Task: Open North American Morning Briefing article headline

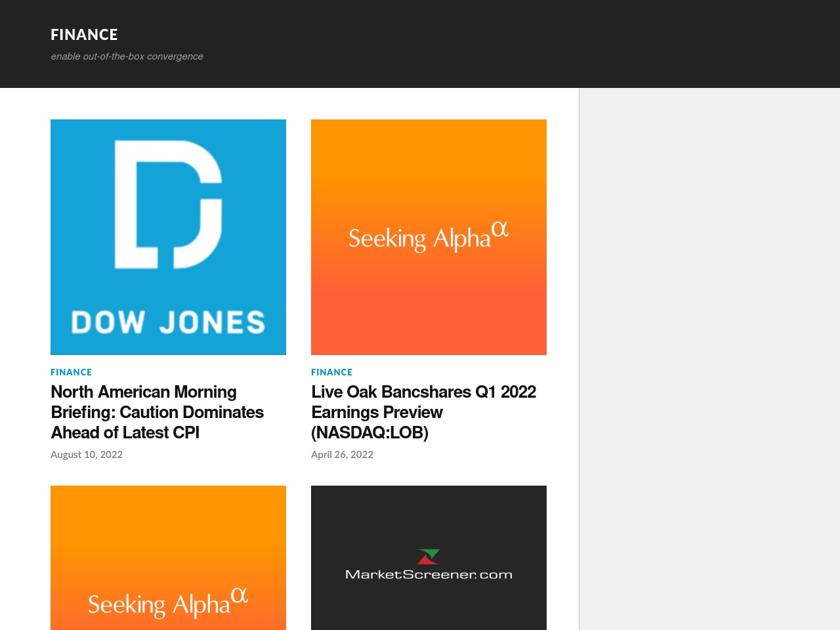Action: click(157, 412)
